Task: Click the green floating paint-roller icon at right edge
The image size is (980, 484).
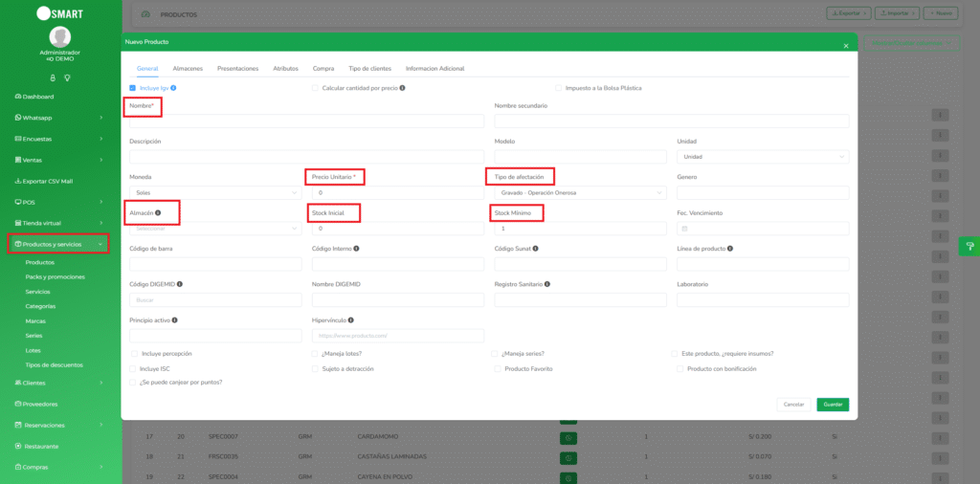Action: [969, 246]
